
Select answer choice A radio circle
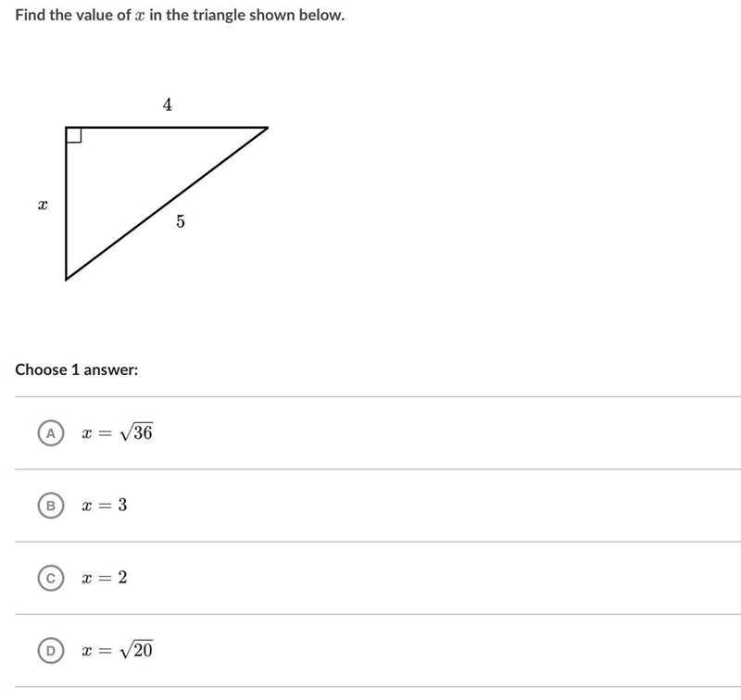tap(51, 432)
